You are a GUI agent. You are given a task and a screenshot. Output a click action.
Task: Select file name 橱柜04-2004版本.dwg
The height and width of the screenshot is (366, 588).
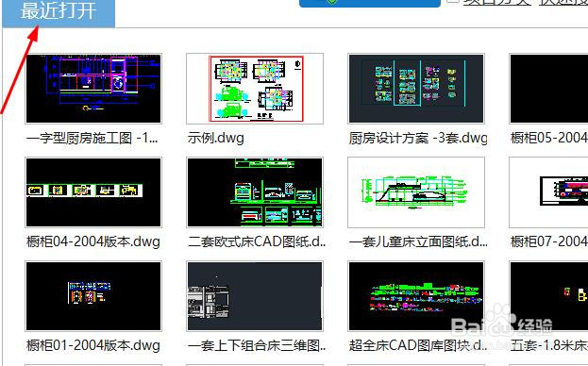click(93, 241)
